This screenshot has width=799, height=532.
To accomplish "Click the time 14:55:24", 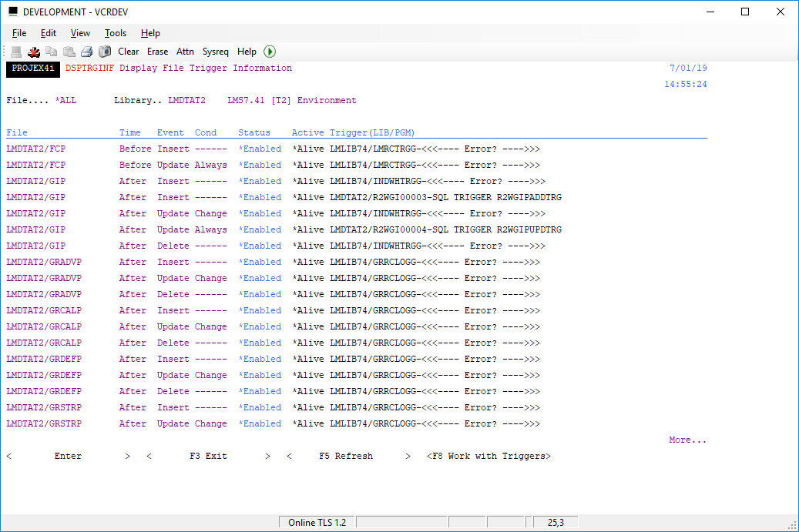I will coord(686,85).
